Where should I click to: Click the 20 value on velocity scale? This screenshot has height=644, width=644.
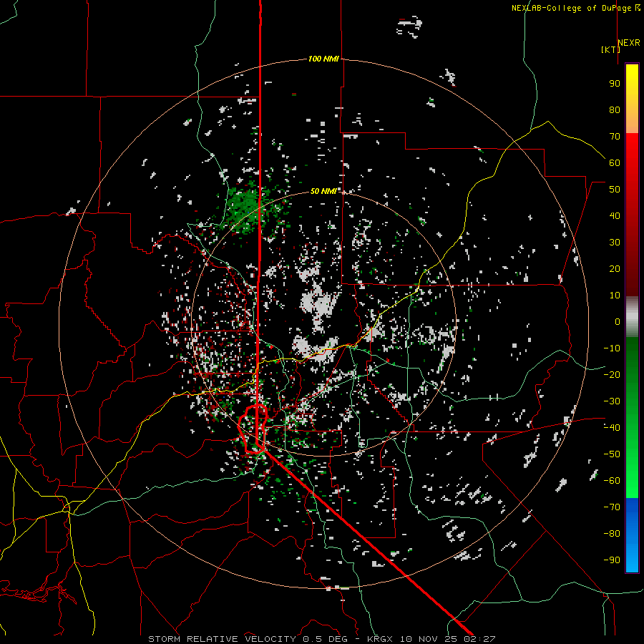[x=615, y=268]
